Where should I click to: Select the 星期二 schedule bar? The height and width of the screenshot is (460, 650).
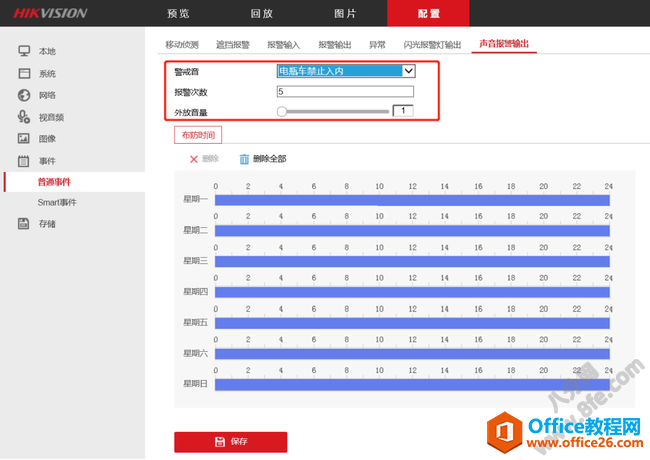412,231
